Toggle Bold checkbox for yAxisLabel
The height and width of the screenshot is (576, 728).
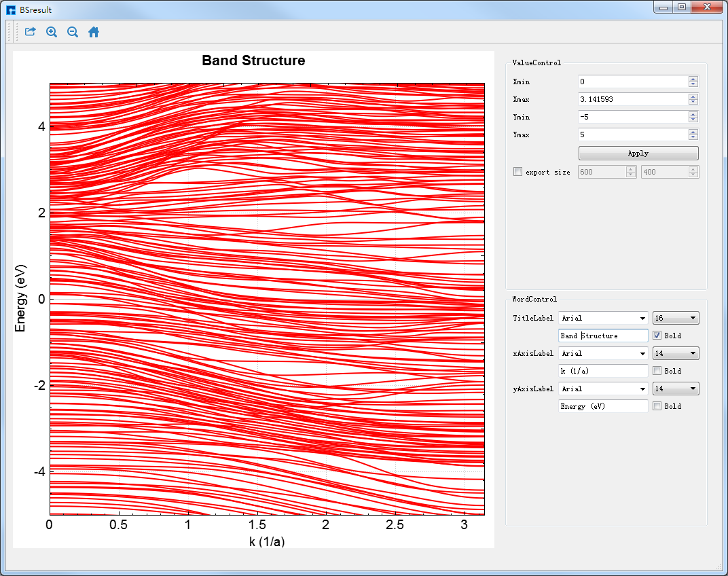point(657,406)
